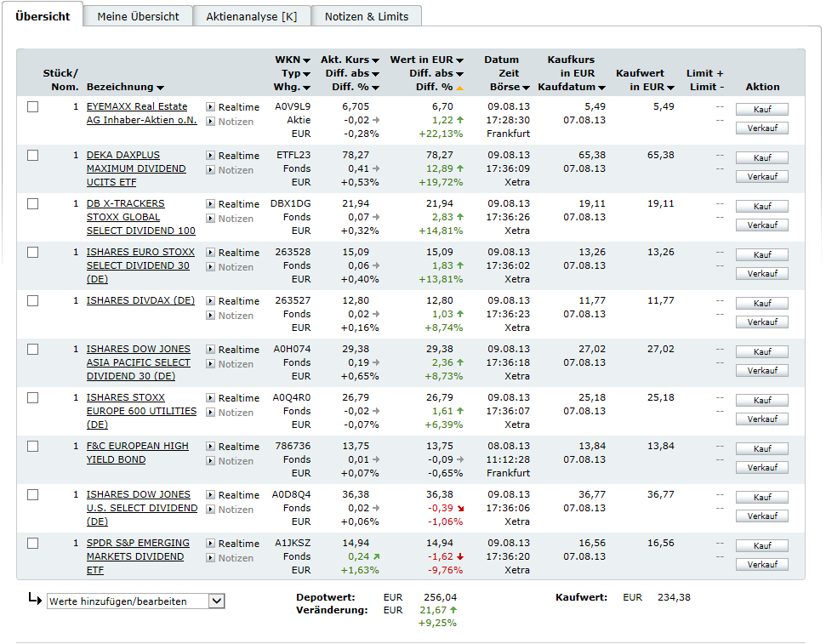This screenshot has height=644, width=826.
Task: Click Verkauf button for DEKA DAXPLUS row
Action: coord(762,177)
